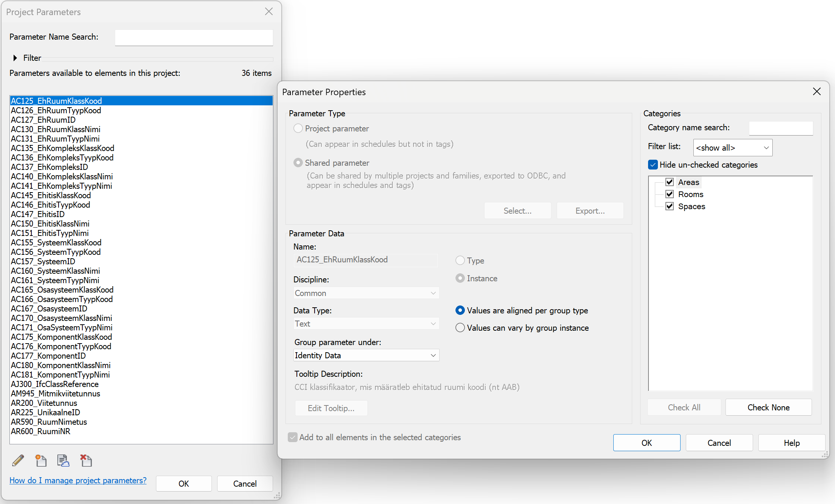Open How do I manage project parameters link
The width and height of the screenshot is (835, 504).
(x=78, y=480)
